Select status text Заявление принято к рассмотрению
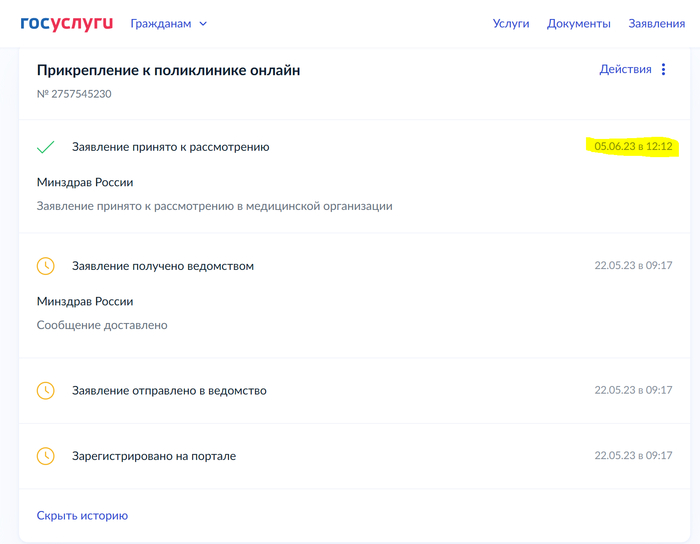The image size is (700, 544). (x=171, y=147)
